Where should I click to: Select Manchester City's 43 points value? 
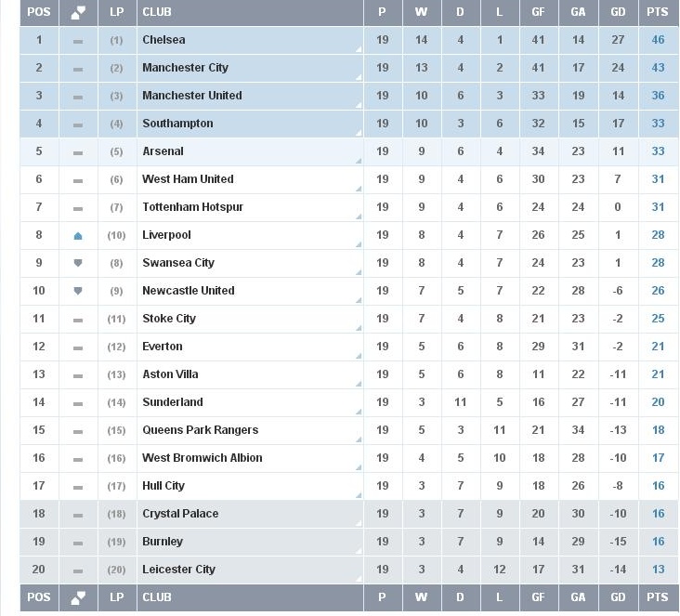(x=658, y=68)
